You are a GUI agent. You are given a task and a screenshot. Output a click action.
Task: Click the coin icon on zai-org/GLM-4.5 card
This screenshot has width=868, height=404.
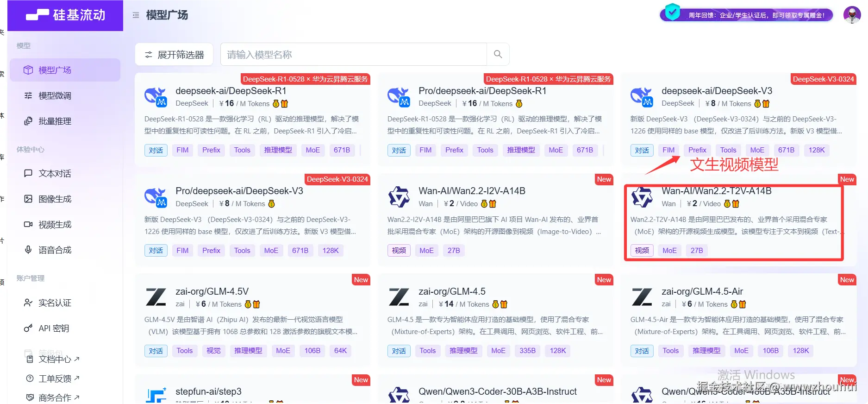[x=495, y=304]
